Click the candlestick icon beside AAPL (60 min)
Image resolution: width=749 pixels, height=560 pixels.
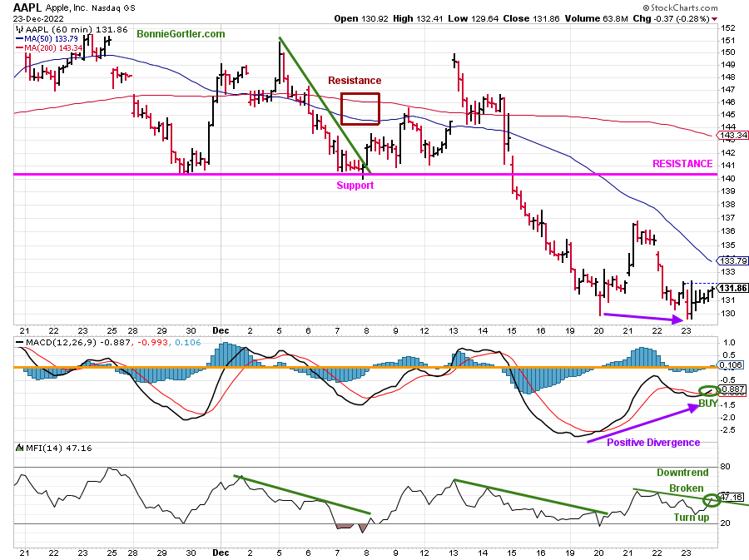pyautogui.click(x=19, y=29)
